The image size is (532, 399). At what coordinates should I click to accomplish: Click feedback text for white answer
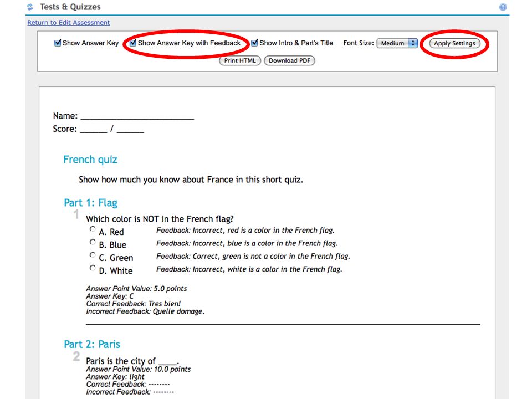tap(249, 269)
